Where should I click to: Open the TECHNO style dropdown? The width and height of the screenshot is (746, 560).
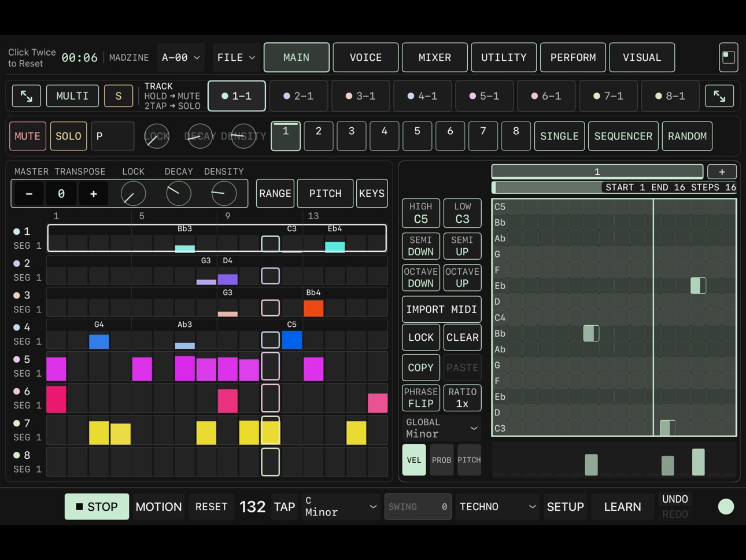click(497, 507)
